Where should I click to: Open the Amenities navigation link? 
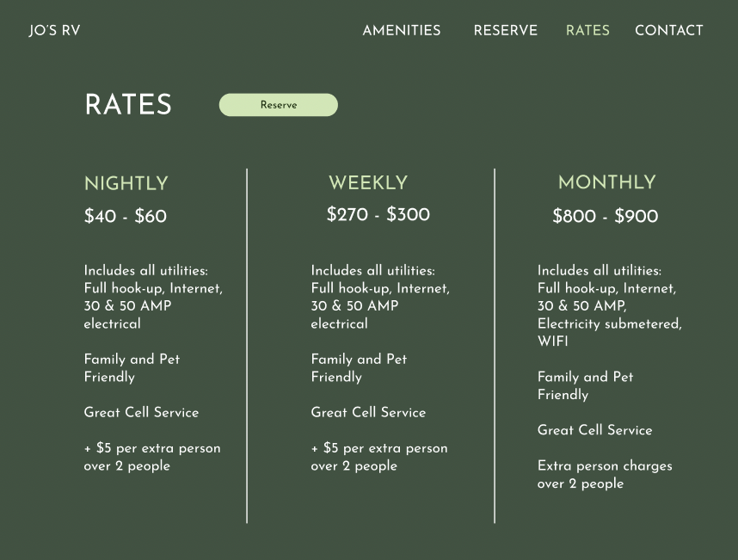pos(401,31)
